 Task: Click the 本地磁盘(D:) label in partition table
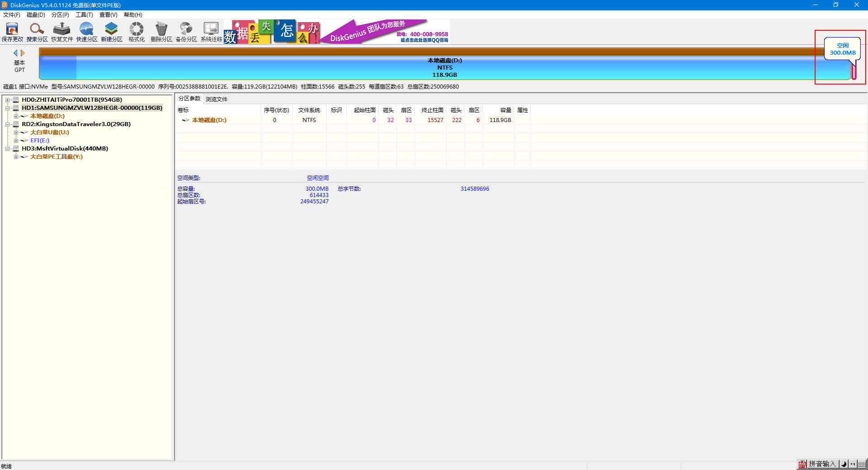pos(209,120)
